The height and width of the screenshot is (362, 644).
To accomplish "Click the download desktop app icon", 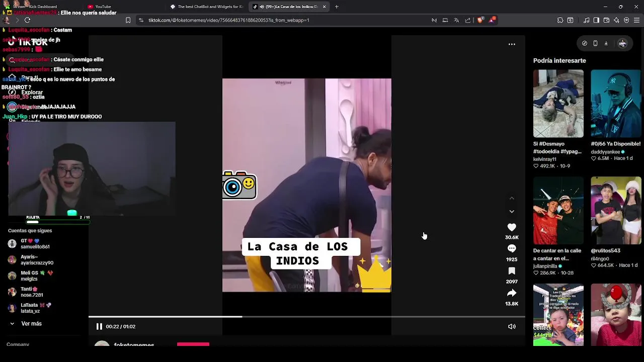I will [x=606, y=43].
